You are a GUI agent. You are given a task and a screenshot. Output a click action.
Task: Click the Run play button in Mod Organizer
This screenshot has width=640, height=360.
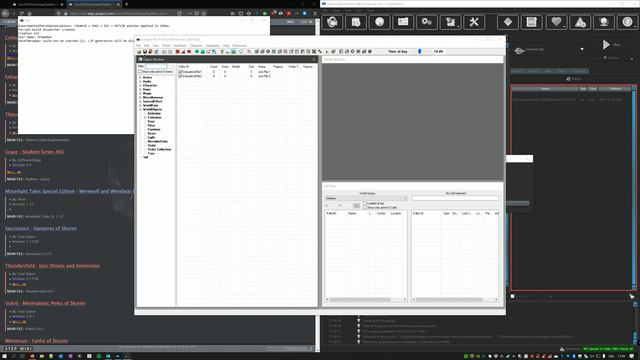[611, 44]
